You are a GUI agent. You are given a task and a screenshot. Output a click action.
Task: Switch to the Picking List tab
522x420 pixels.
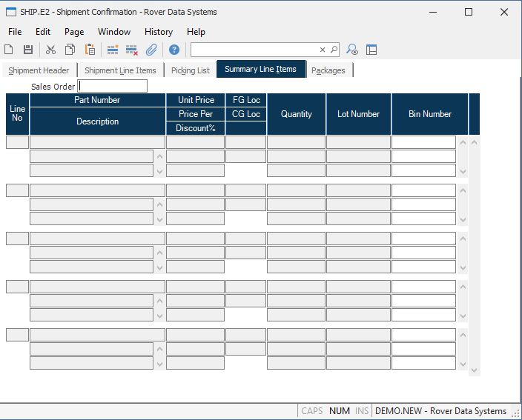190,70
